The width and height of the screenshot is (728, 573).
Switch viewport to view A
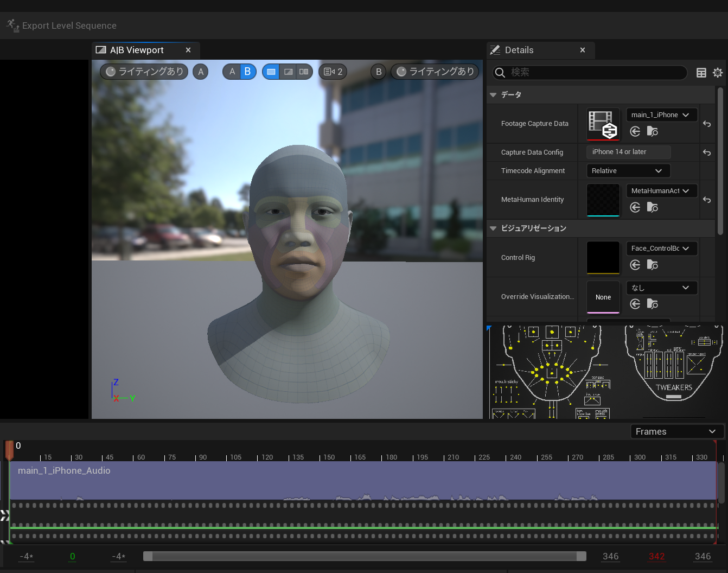pos(232,72)
